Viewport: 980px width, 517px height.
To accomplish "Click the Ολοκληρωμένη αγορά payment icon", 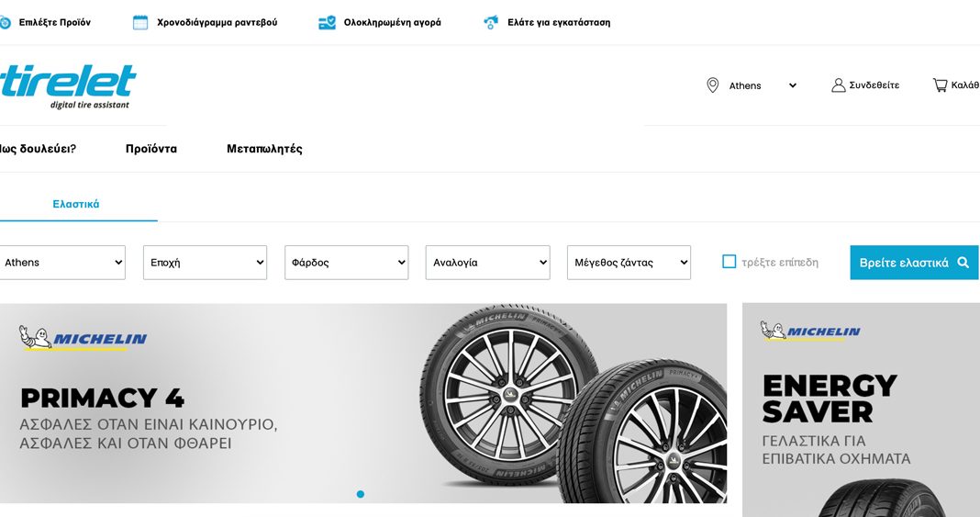I will tap(327, 23).
